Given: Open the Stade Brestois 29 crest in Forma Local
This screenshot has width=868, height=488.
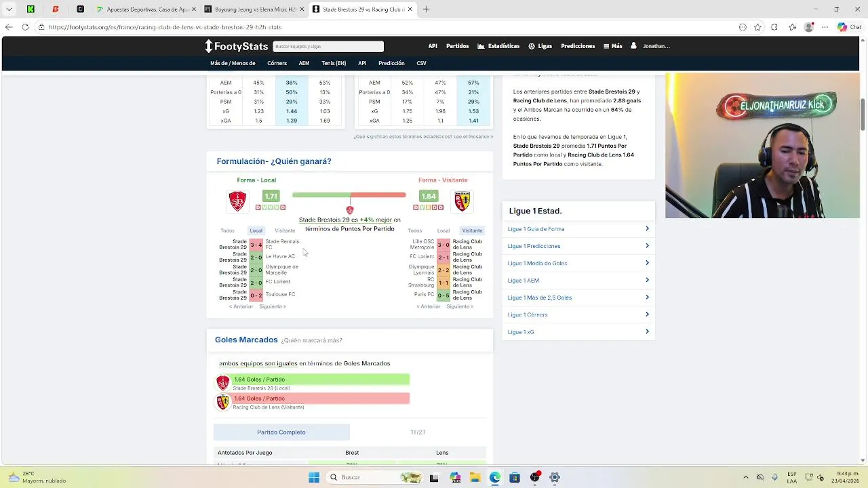Looking at the screenshot, I should (237, 201).
